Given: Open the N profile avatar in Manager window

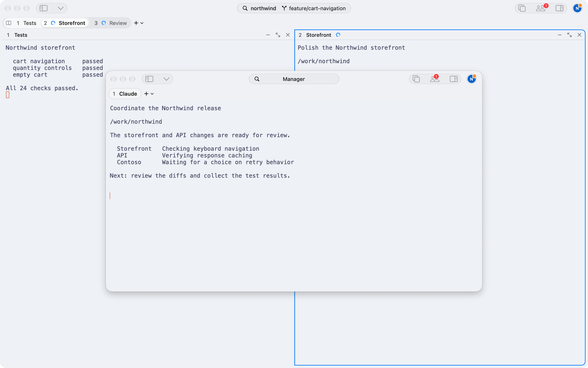Looking at the screenshot, I should pyautogui.click(x=472, y=79).
